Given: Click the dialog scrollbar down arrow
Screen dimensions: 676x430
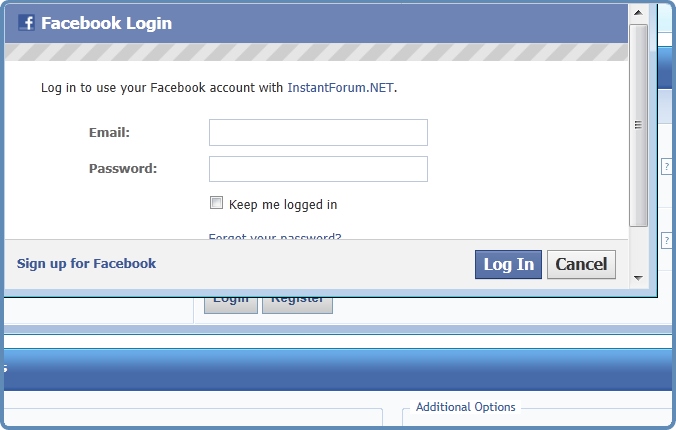Looking at the screenshot, I should [x=638, y=278].
